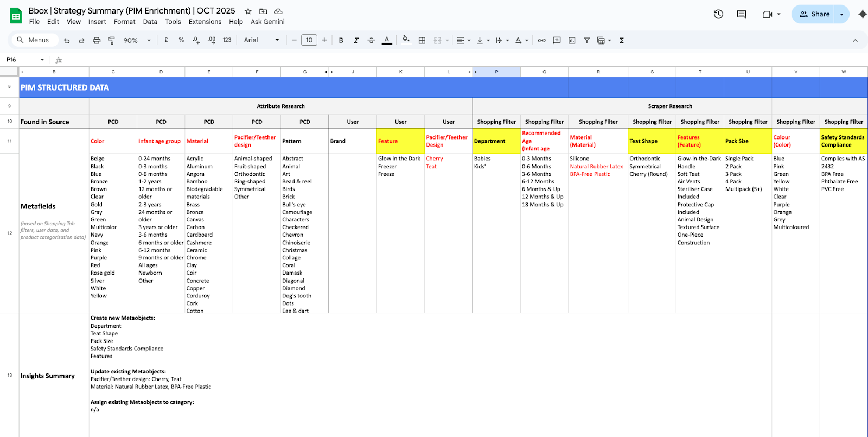Click the Share button
The height and width of the screenshot is (437, 868).
(x=814, y=14)
